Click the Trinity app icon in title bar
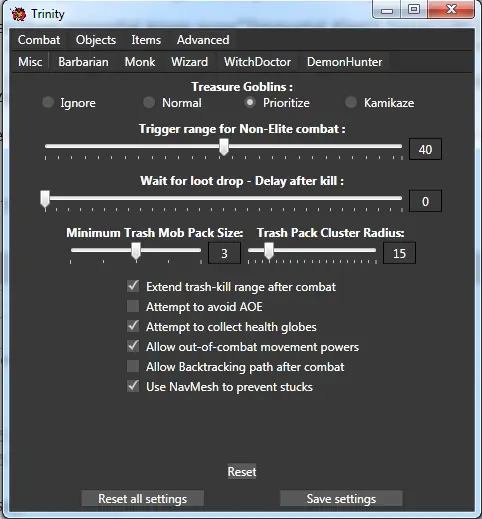Image resolution: width=482 pixels, height=519 pixels. (x=19, y=14)
